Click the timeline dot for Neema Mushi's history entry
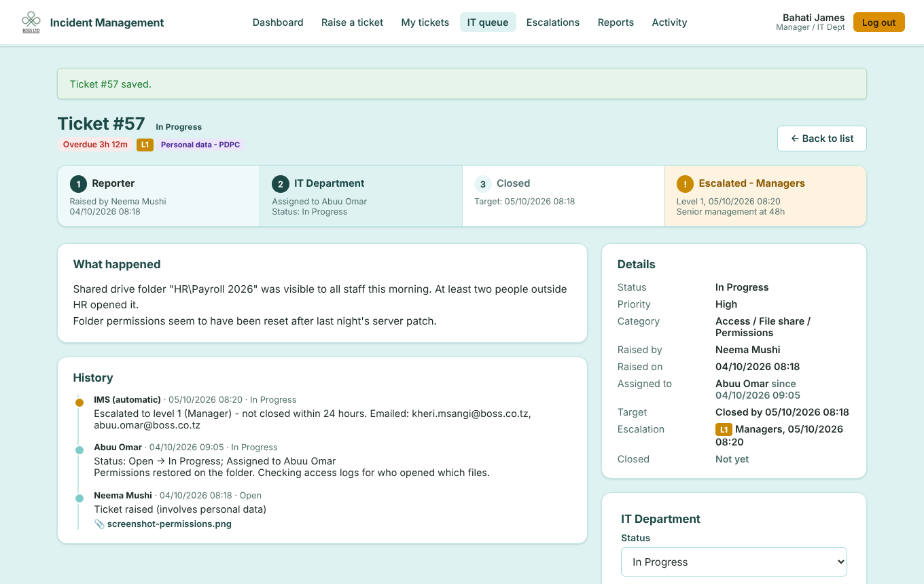This screenshot has height=584, width=924. tap(79, 498)
